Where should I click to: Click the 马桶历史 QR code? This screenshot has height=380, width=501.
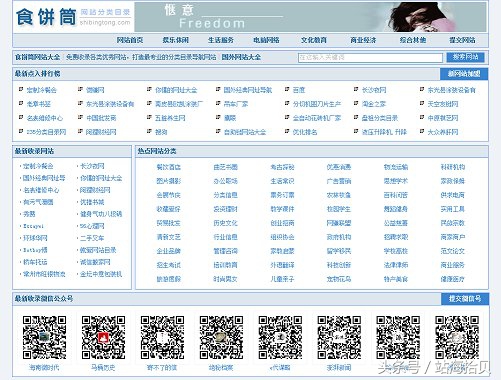click(x=103, y=337)
